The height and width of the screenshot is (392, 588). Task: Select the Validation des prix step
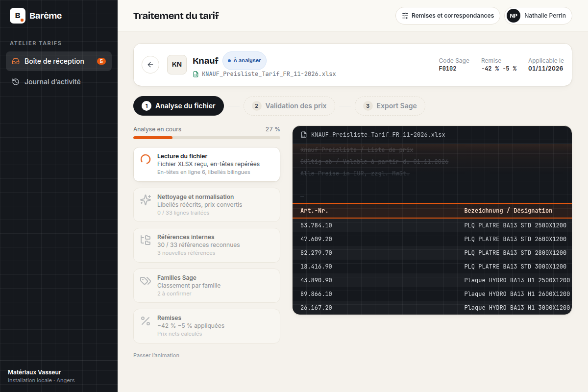pyautogui.click(x=289, y=106)
